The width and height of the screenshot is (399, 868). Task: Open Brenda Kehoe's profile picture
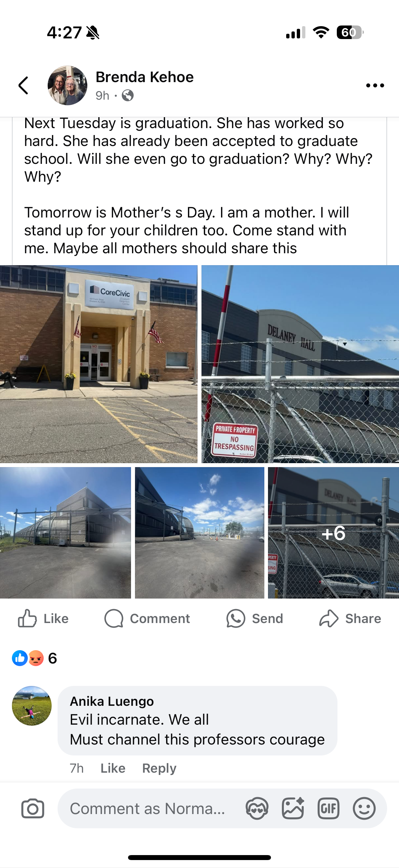click(67, 85)
